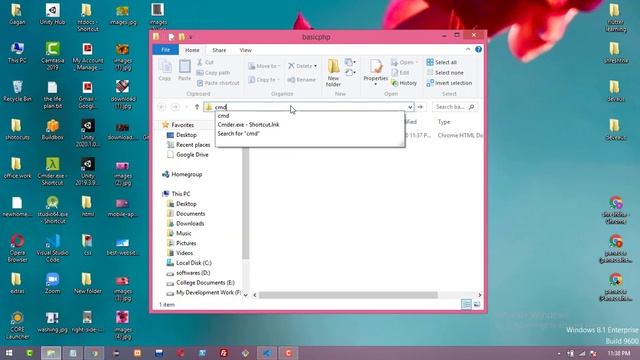Open the File menu tab
The image size is (640, 360).
(165, 50)
